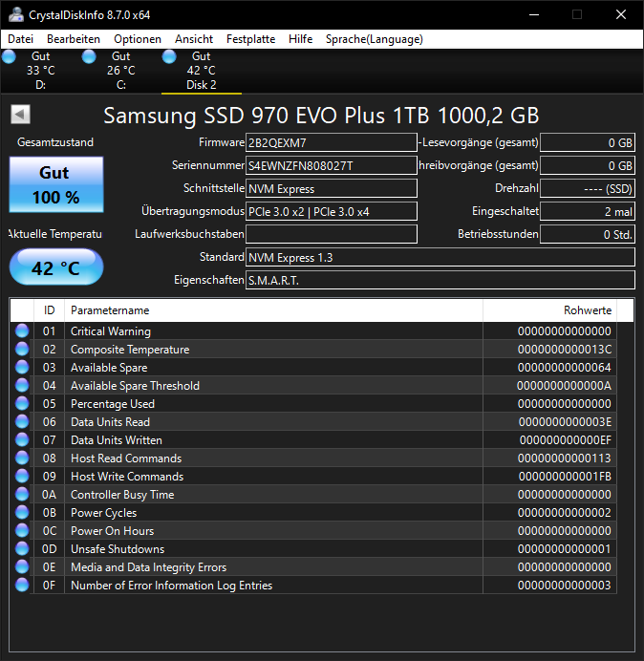Click the Drehzahl value ---- (SSD)
The width and height of the screenshot is (644, 661).
[588, 188]
